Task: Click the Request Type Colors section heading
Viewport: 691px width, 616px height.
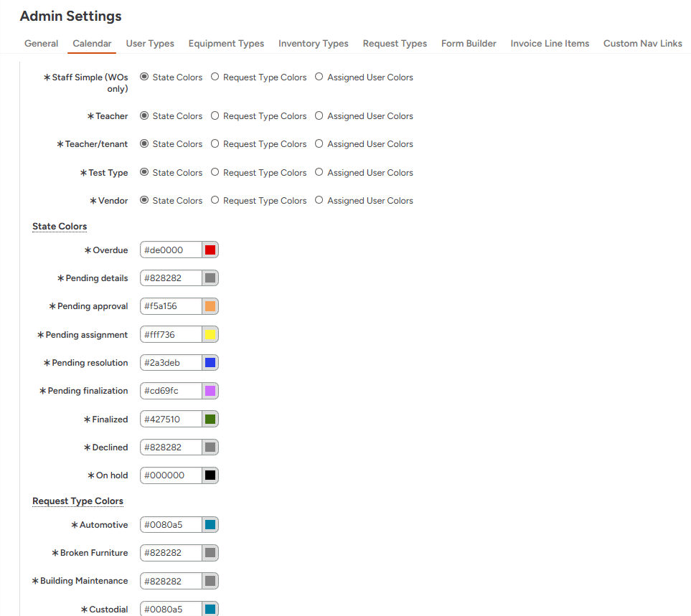Action: point(77,501)
